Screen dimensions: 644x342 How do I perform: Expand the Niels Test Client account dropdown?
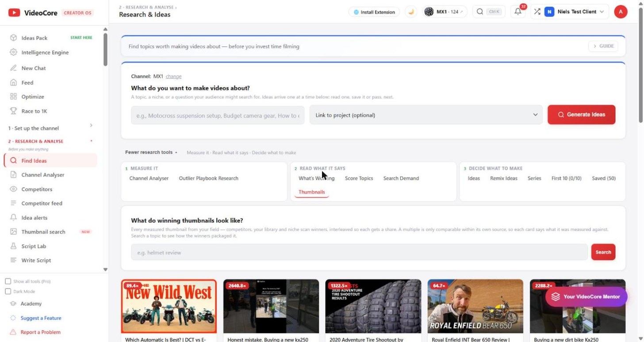pos(574,12)
